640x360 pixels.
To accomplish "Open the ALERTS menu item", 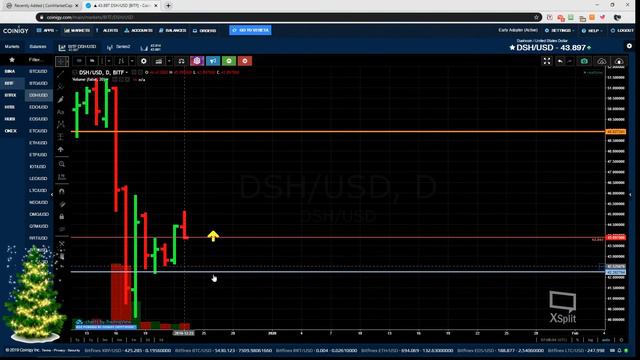I will click(x=107, y=30).
